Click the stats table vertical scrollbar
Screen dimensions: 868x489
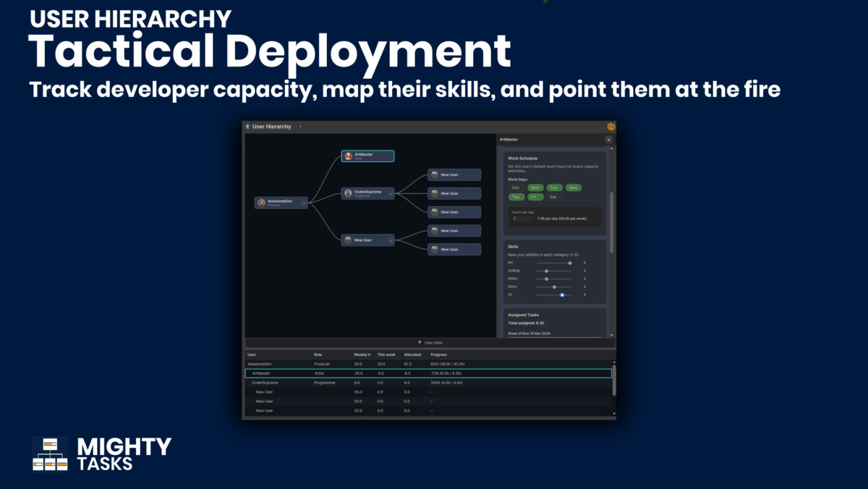point(614,380)
